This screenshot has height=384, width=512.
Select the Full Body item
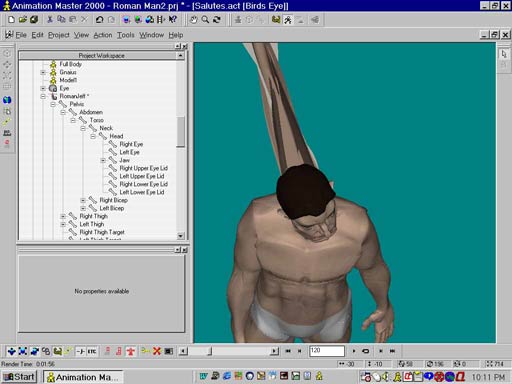coord(70,64)
